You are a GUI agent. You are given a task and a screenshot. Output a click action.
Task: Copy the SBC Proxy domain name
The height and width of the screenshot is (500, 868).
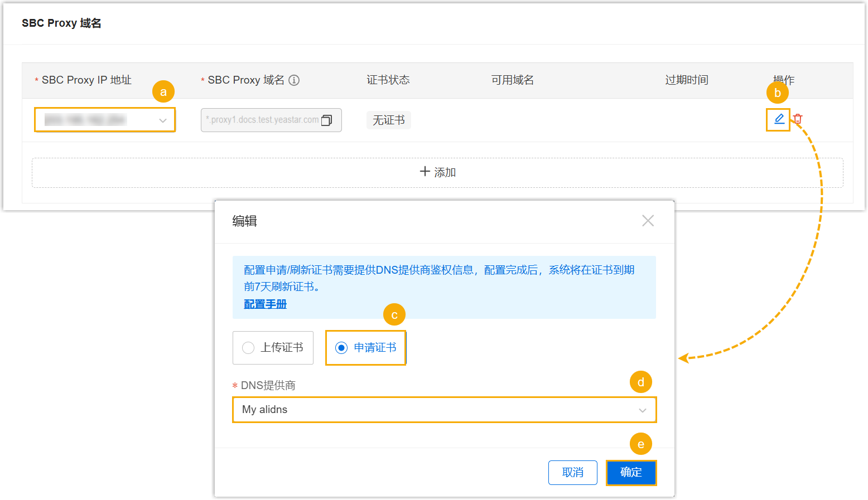tap(327, 120)
